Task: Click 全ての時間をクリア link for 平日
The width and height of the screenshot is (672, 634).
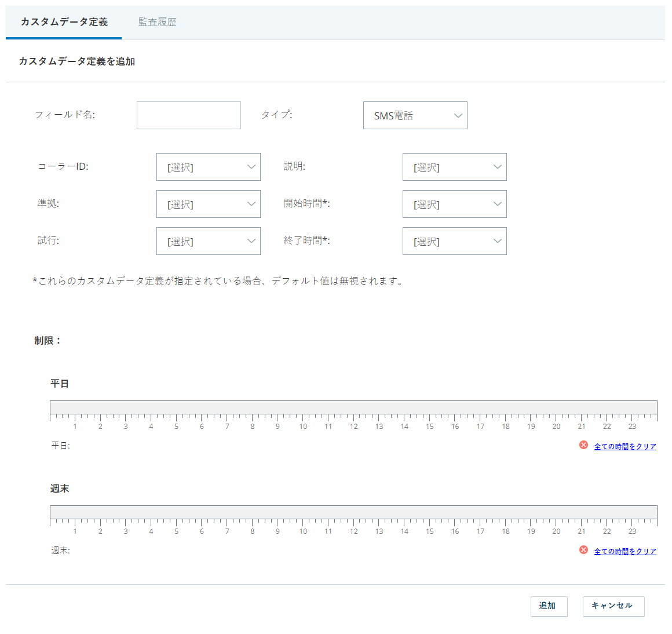Action: [625, 446]
